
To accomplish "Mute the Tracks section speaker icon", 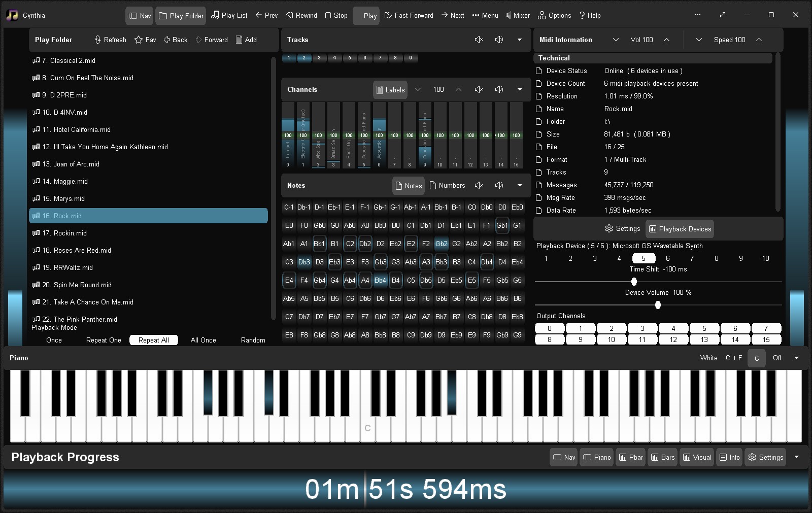I will click(479, 40).
